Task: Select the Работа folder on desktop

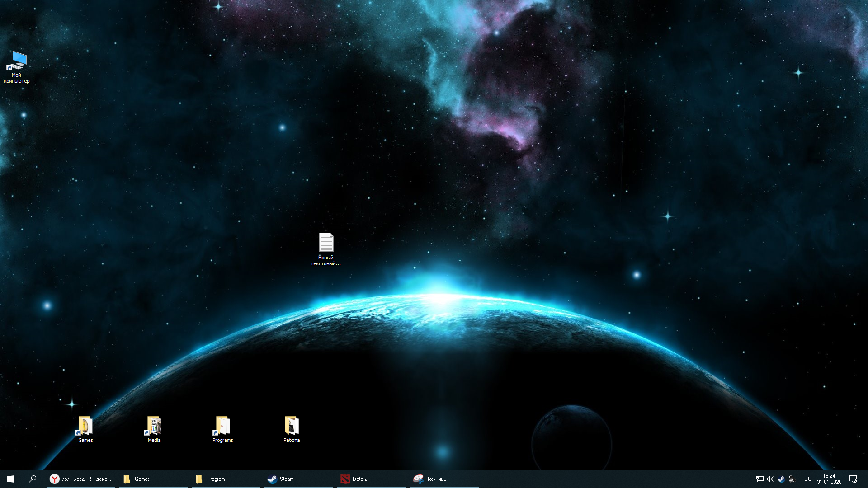Action: tap(292, 429)
